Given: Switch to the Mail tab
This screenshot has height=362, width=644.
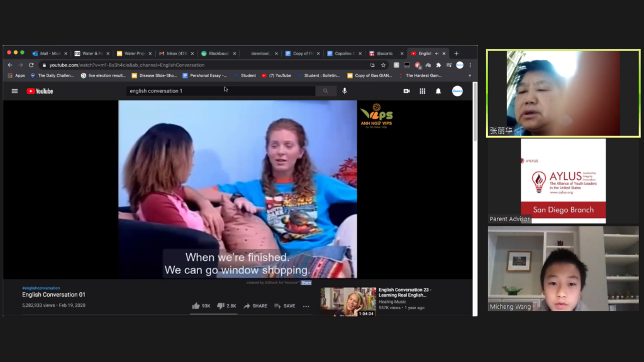Looking at the screenshot, I should tap(50, 53).
